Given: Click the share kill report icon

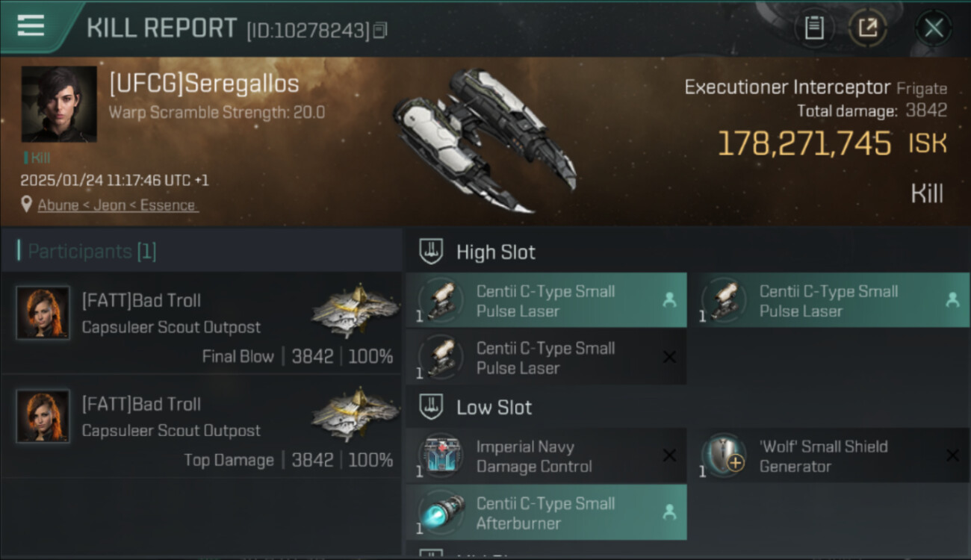Looking at the screenshot, I should (x=866, y=28).
